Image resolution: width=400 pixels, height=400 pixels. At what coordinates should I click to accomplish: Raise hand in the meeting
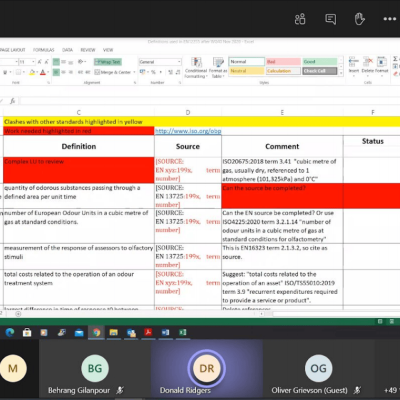359,19
